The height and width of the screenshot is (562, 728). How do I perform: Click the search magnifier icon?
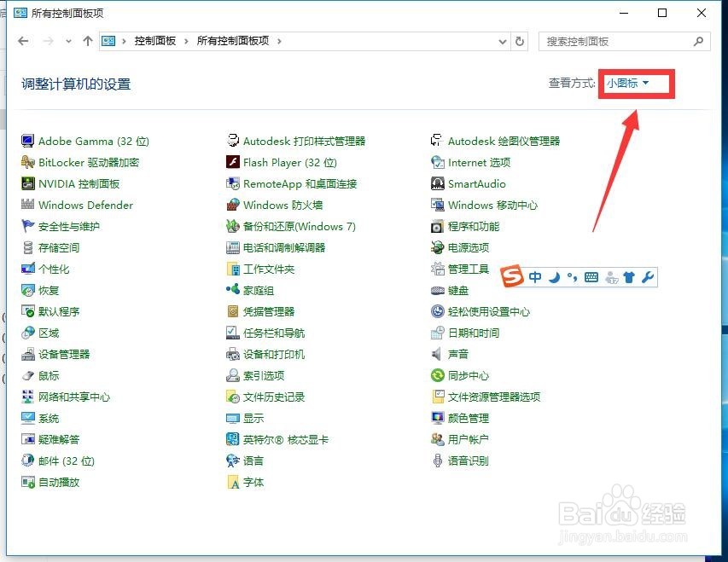[698, 41]
